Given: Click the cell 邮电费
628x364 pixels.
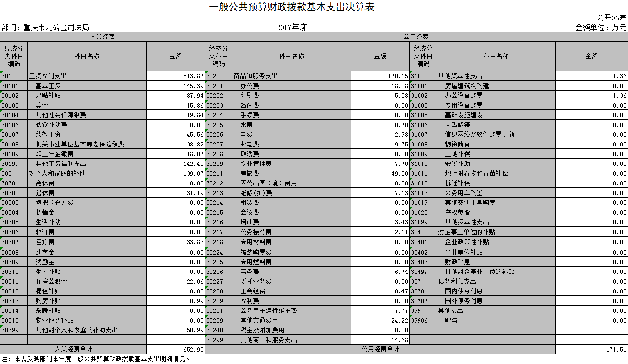Looking at the screenshot, I should pyautogui.click(x=291, y=145).
